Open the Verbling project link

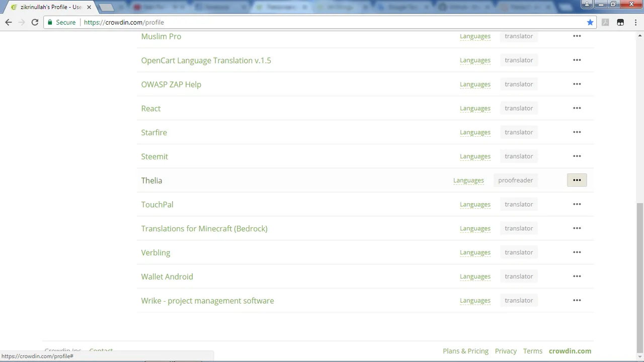155,252
